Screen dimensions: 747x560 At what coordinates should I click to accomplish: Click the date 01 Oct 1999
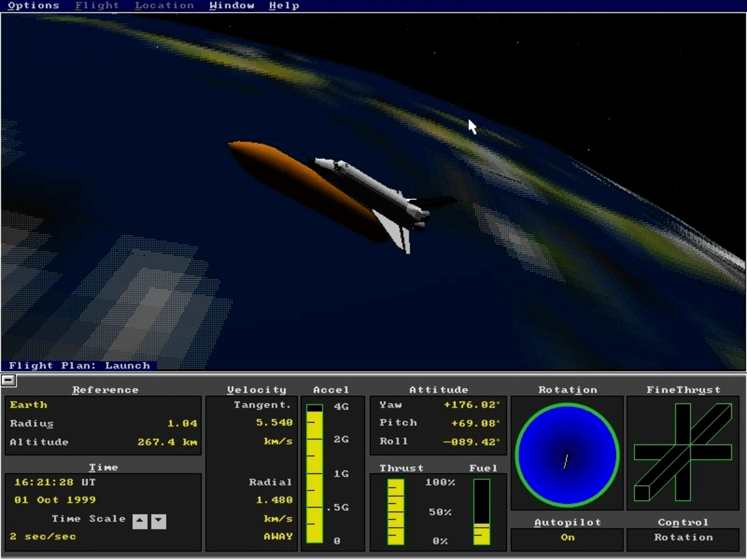pos(55,500)
